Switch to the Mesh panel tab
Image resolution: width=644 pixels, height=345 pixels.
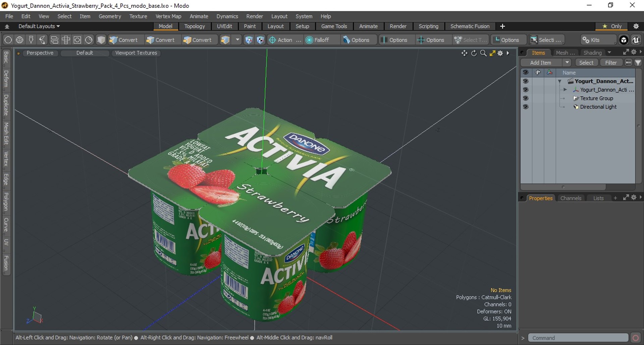click(565, 53)
